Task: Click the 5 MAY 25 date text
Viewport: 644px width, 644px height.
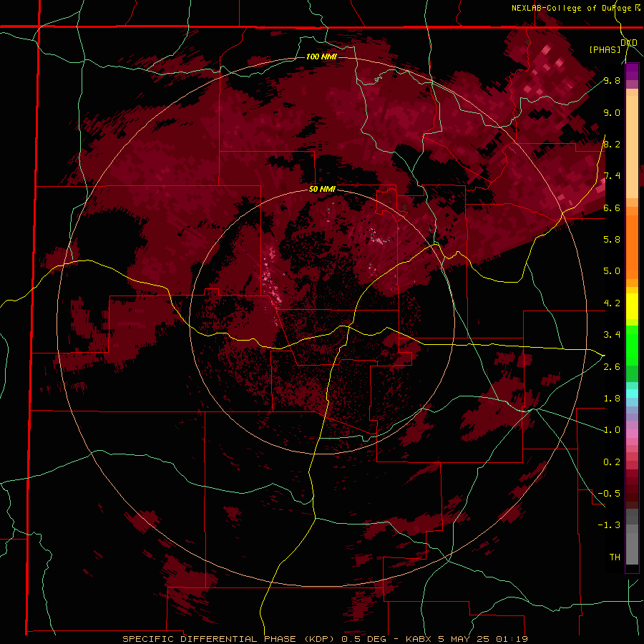Action: [x=464, y=639]
